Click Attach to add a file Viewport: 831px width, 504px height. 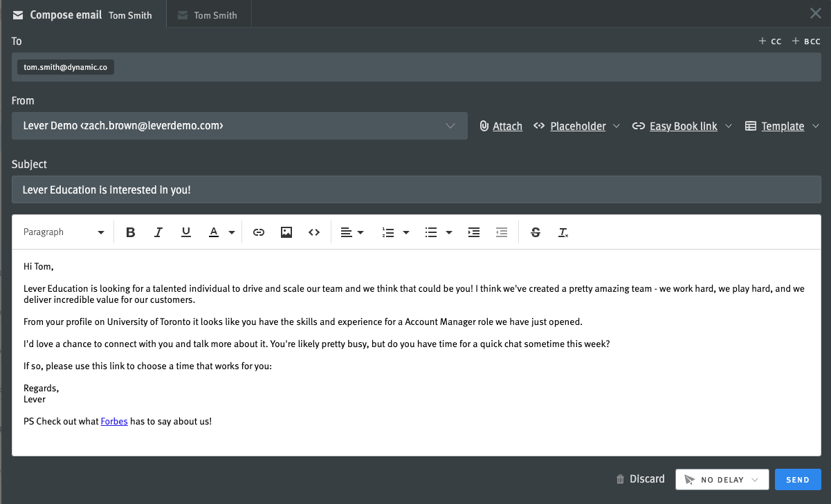(x=507, y=126)
